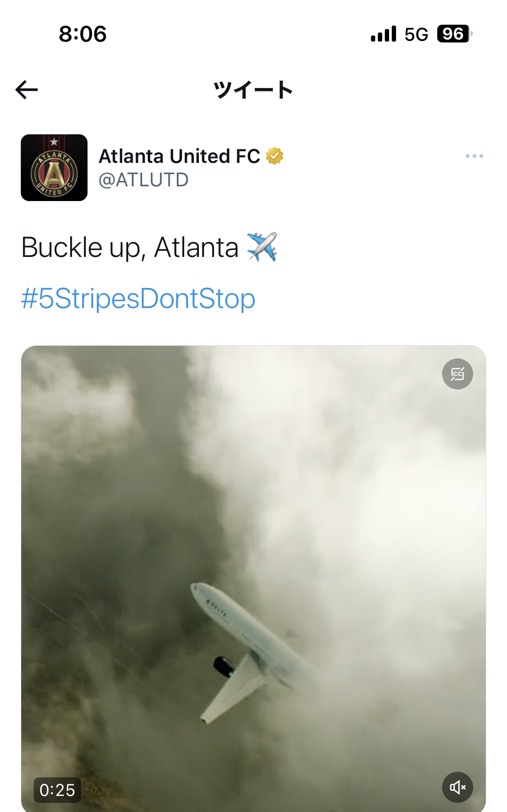Image resolution: width=507 pixels, height=812 pixels.
Task: Open the Atlanta United FC profile avatar
Action: click(x=54, y=168)
